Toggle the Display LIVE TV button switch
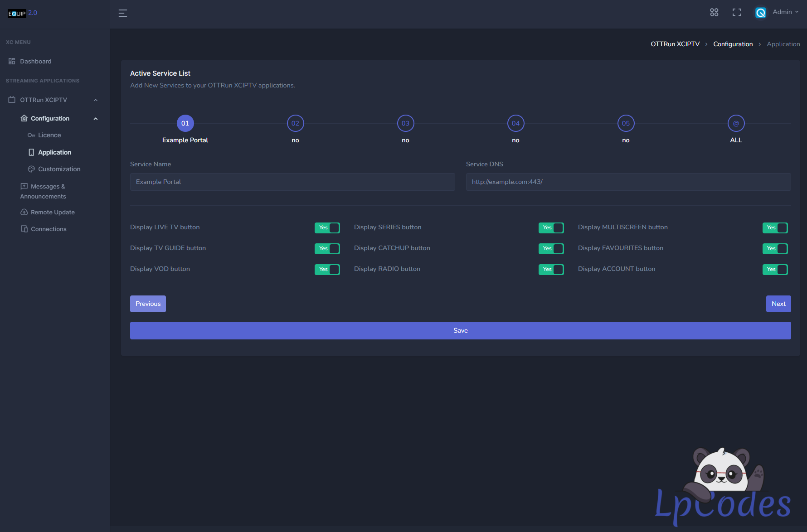The width and height of the screenshot is (807, 532). click(x=327, y=228)
